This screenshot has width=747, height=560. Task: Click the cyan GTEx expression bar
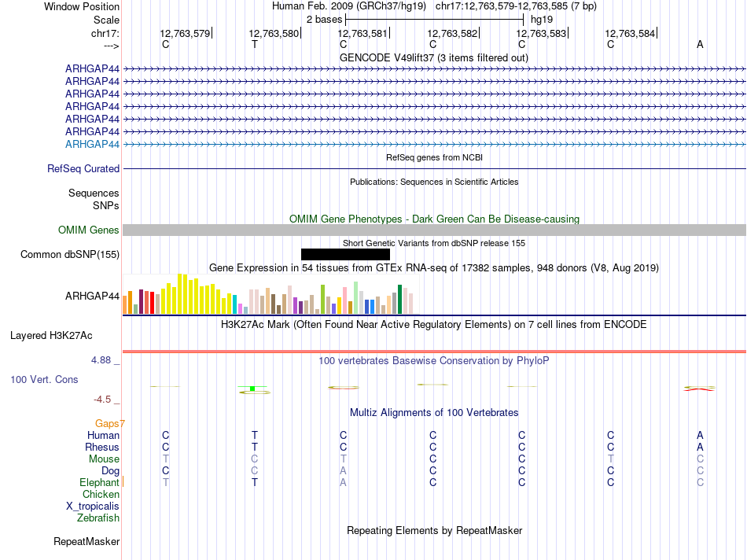[x=234, y=304]
